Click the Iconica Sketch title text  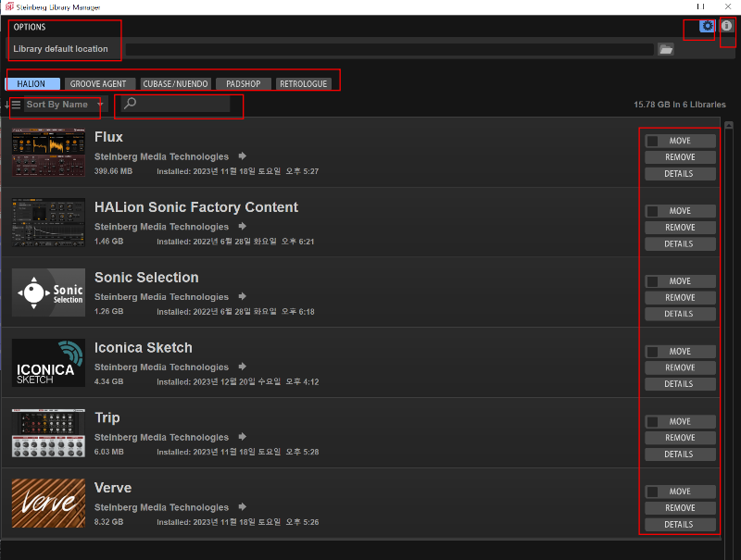[x=144, y=347]
